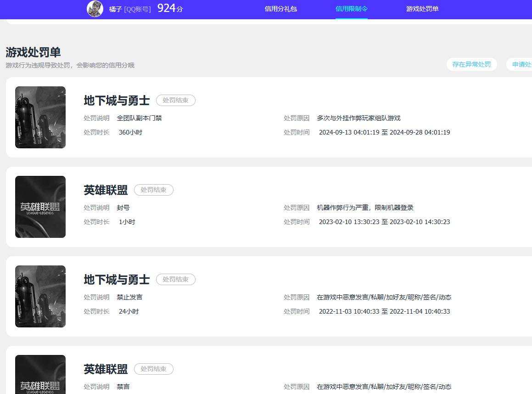
Task: Open the 英雄联盟 thumbnail of the 禁言 penalty
Action: [x=40, y=374]
